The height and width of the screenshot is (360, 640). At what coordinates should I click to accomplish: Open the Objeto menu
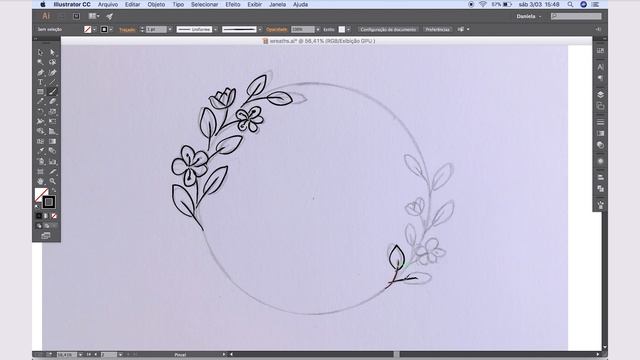click(x=156, y=4)
